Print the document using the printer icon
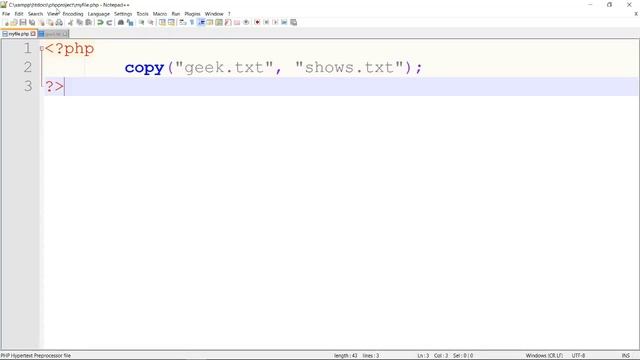Image resolution: width=640 pixels, height=360 pixels. [60, 22]
